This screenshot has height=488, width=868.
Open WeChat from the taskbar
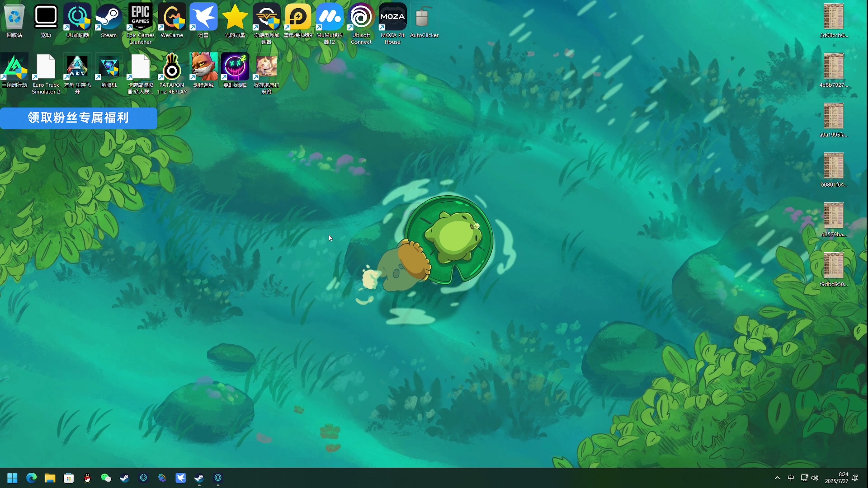[106, 478]
